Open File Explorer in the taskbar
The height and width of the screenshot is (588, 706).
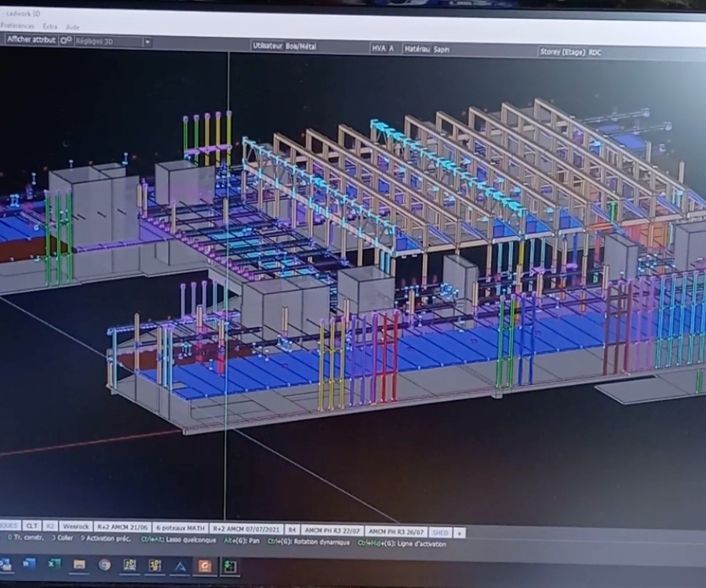pos(79,564)
